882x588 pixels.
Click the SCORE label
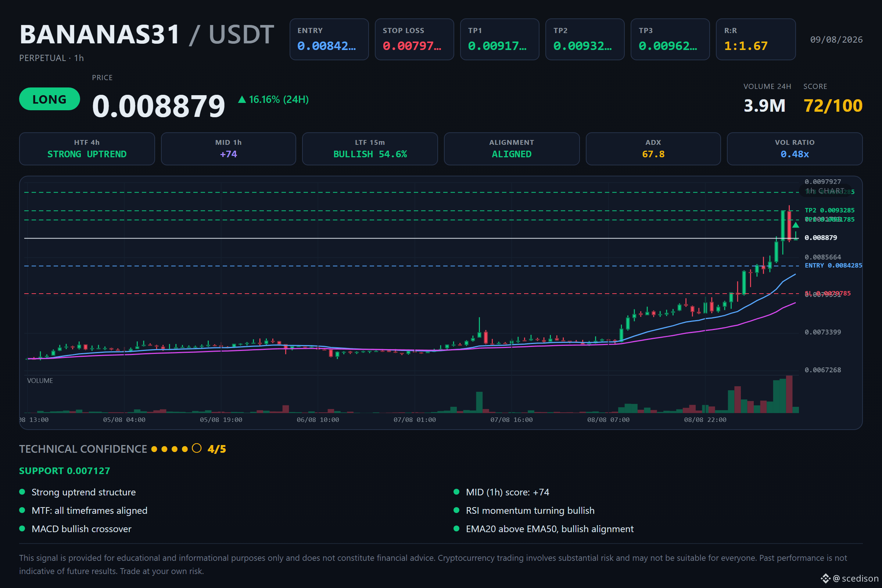coord(815,87)
